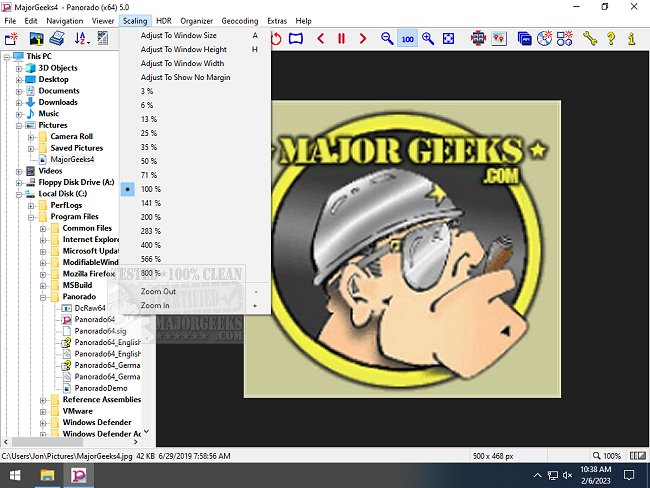Choose Adjust To Window Width
Screen dimensions: 650x488
(x=195, y=63)
